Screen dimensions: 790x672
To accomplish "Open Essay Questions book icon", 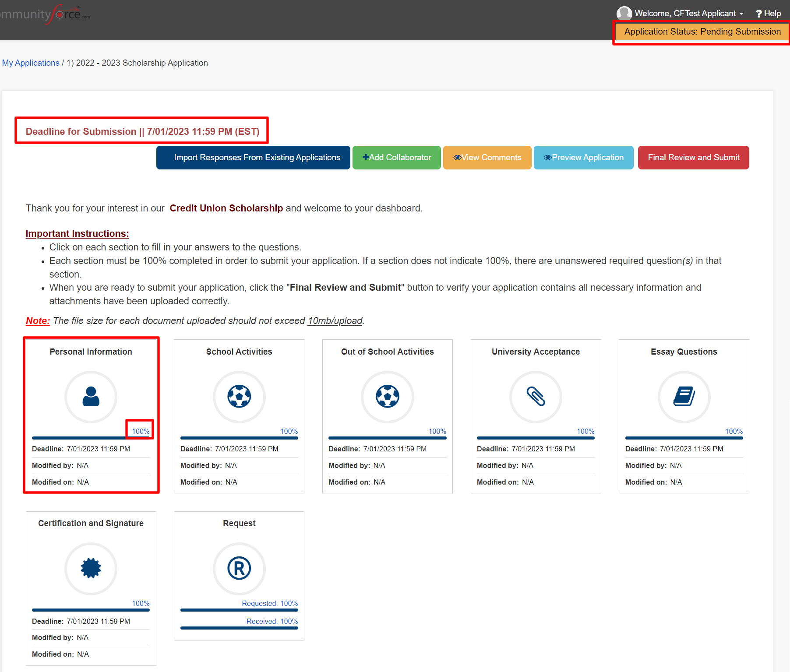I will pos(684,397).
